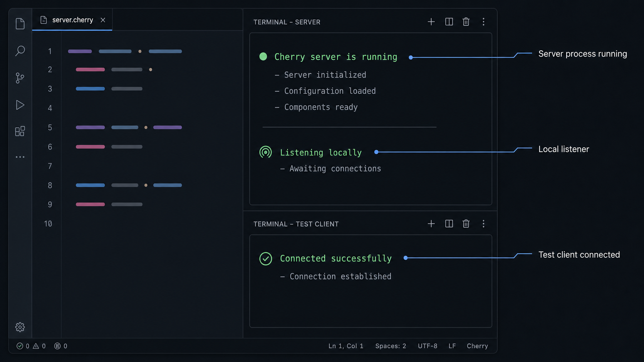Click 'Connected successfully' text
The width and height of the screenshot is (644, 362).
click(336, 259)
